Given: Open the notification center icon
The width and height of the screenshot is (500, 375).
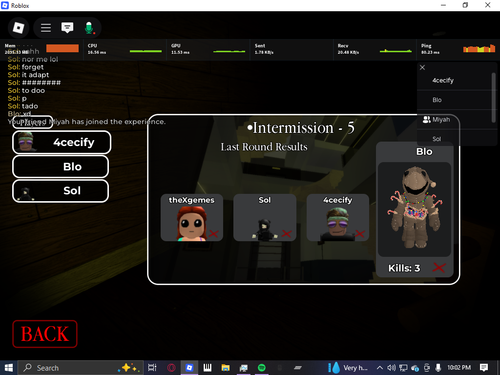Looking at the screenshot, I should (484, 367).
